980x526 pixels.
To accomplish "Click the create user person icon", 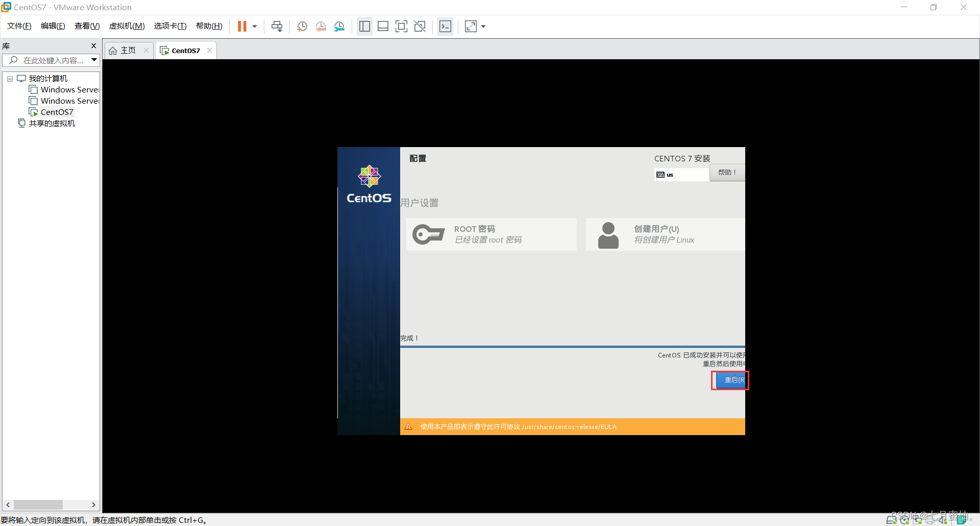I will (608, 235).
